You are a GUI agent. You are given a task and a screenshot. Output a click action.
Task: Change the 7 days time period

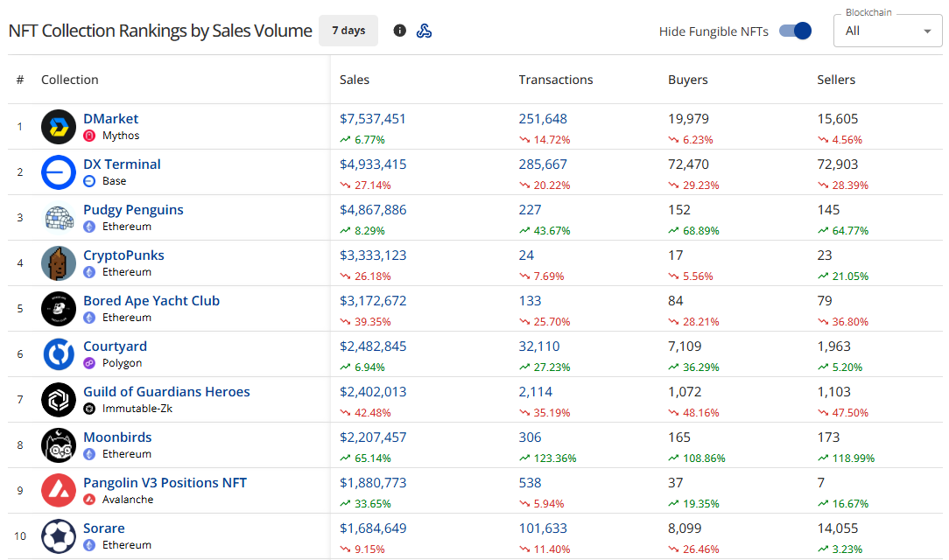[x=348, y=31]
